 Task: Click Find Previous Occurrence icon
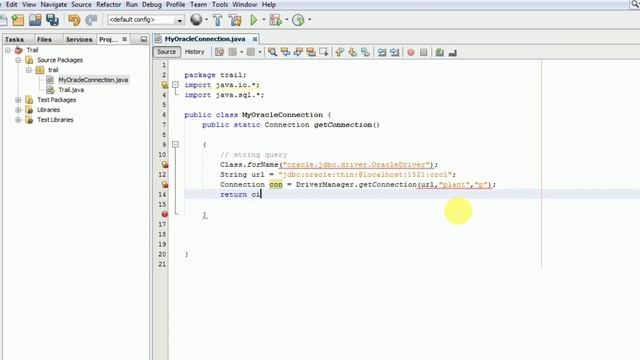285,52
